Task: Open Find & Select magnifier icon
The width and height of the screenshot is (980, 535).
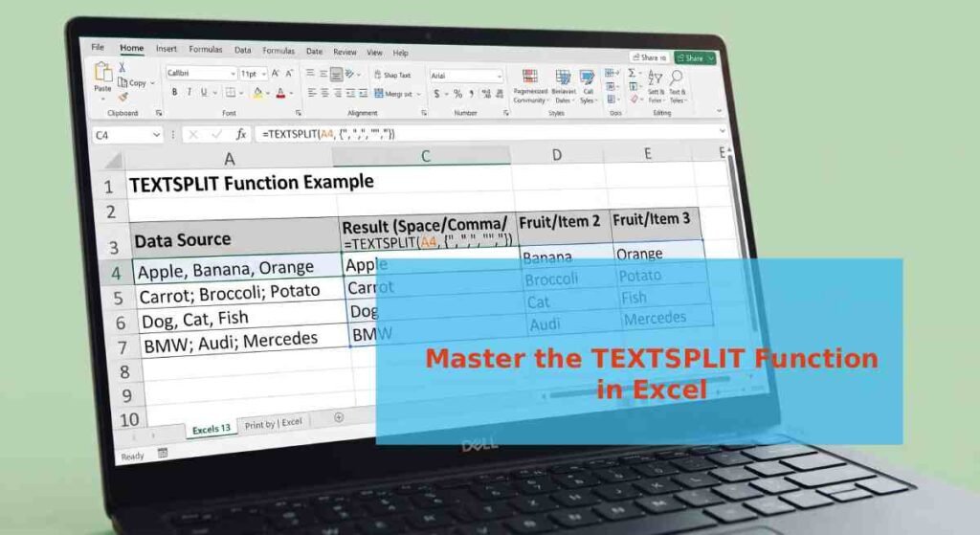Action: 677,78
